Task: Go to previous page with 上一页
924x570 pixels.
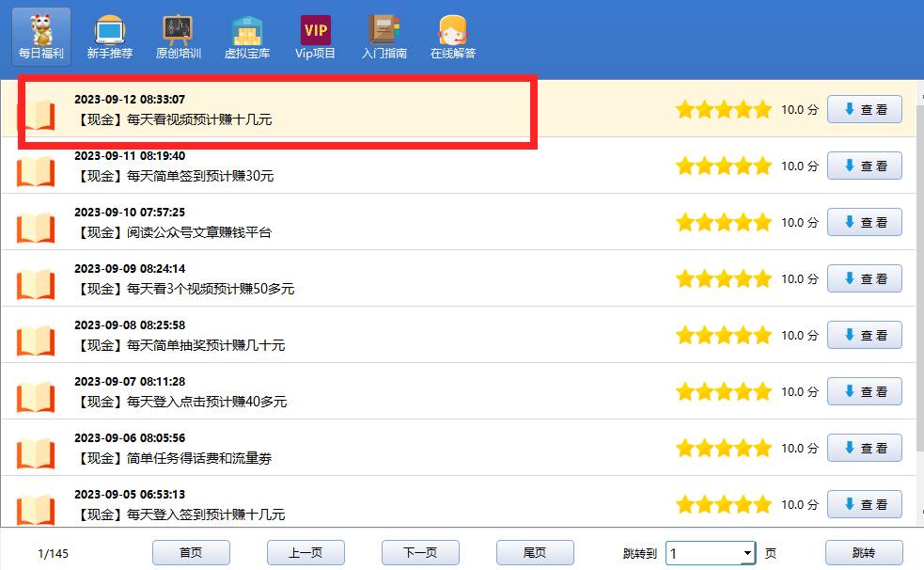Action: tap(305, 553)
